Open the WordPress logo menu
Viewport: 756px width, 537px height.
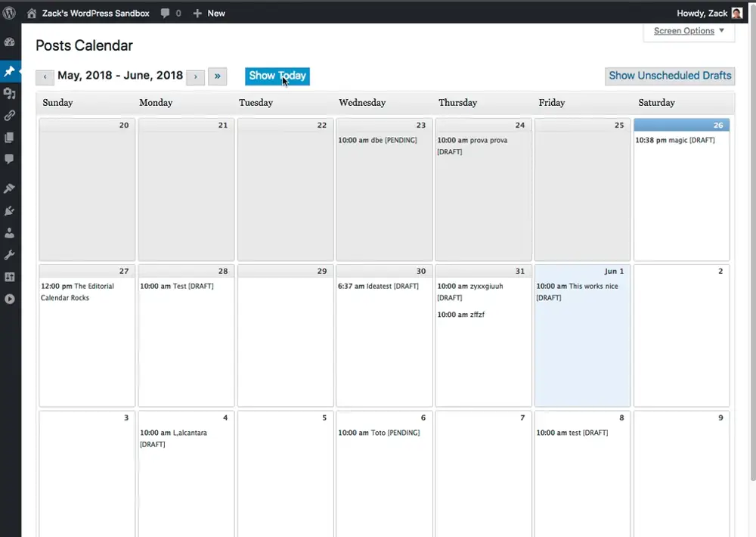coord(10,13)
